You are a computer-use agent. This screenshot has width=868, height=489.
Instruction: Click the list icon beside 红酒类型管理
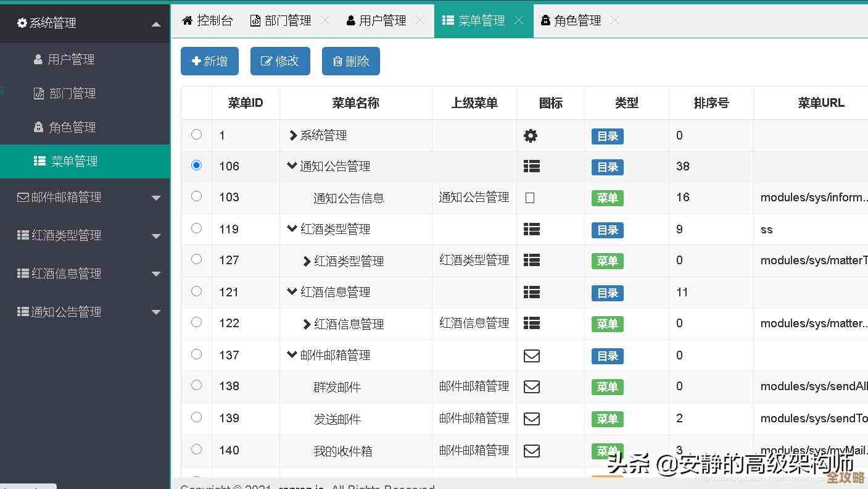click(x=531, y=228)
